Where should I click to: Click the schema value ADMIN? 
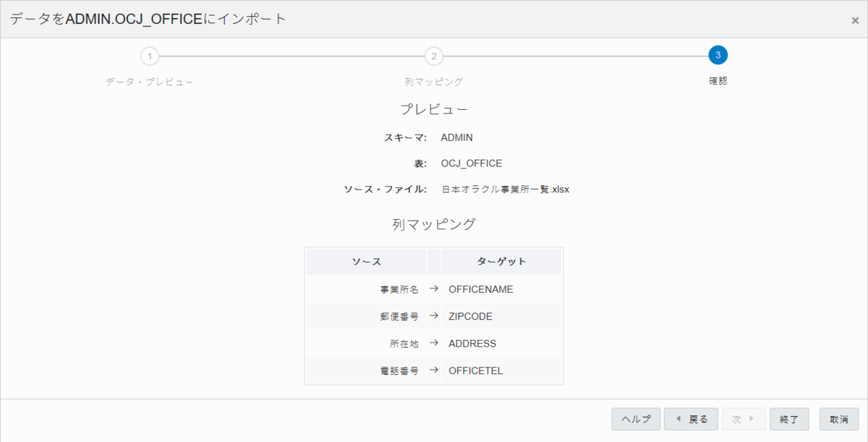[457, 137]
